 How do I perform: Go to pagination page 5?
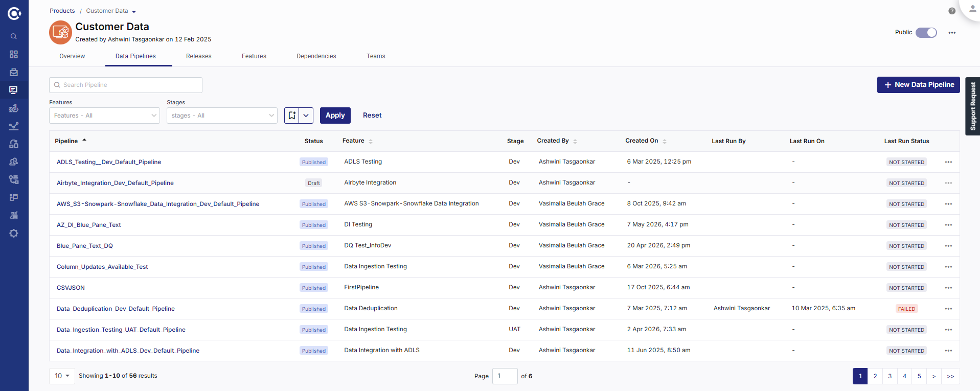point(919,376)
